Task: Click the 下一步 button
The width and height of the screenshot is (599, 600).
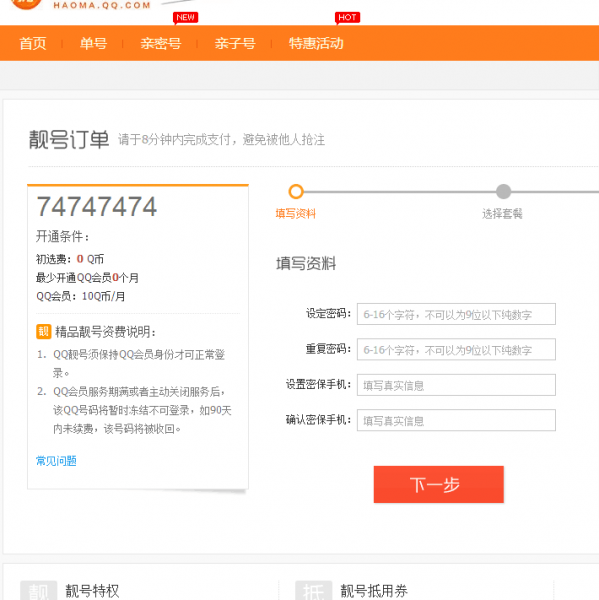Action: coord(439,484)
